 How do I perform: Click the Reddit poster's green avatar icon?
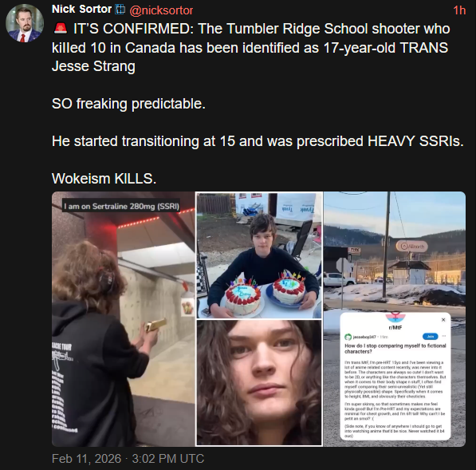348,337
